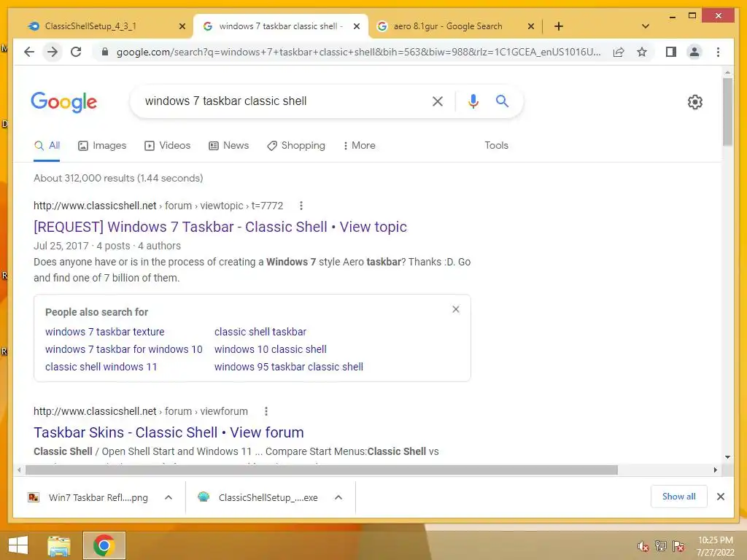Open the More search filters menu
The height and width of the screenshot is (560, 747).
point(359,145)
